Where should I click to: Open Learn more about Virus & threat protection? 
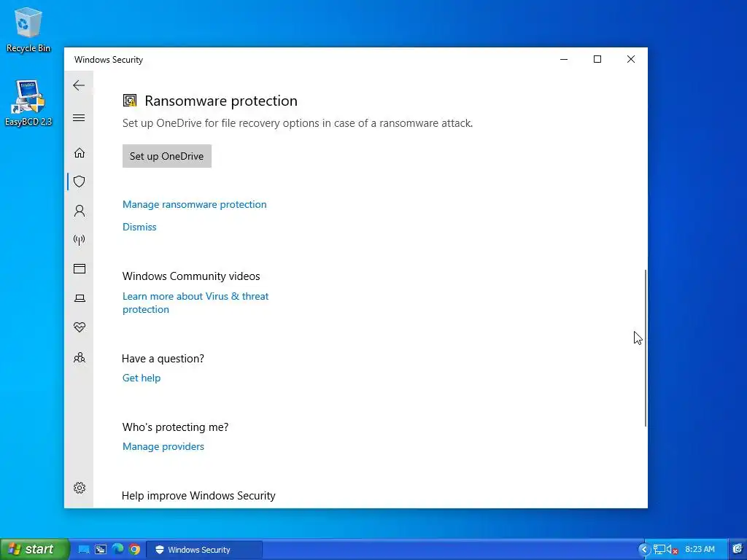click(196, 303)
